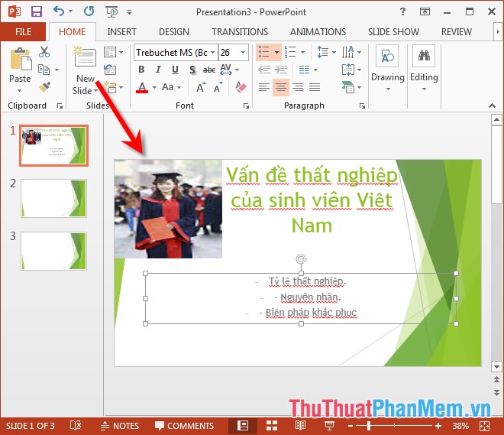Screen dimensions: 504x435
Task: Select slide 3 thumbnail
Action: (53, 251)
